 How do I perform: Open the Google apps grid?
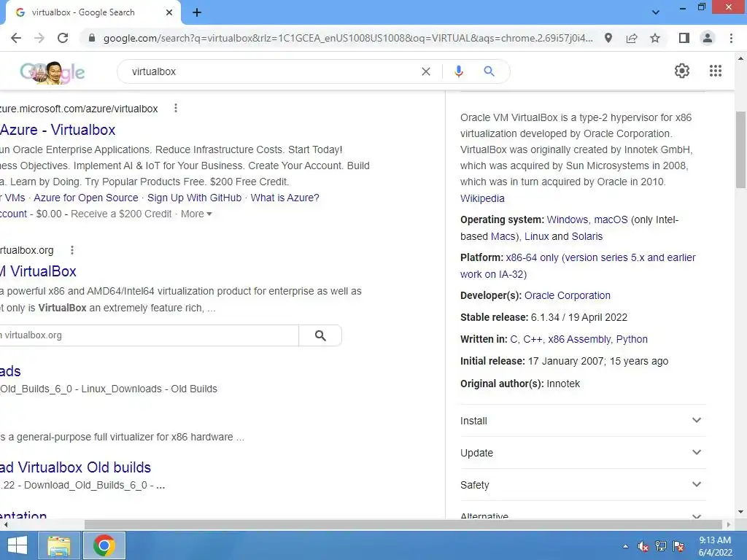[715, 71]
